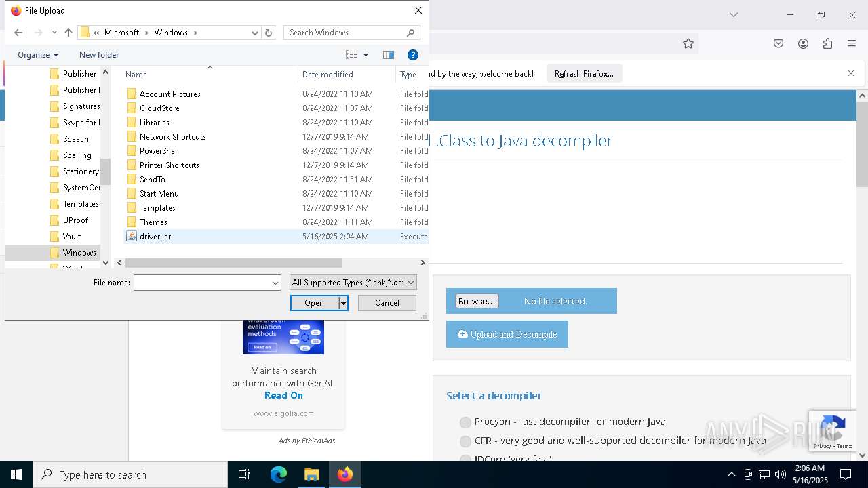Click Upload and Decompile button
868x488 pixels.
(x=507, y=334)
